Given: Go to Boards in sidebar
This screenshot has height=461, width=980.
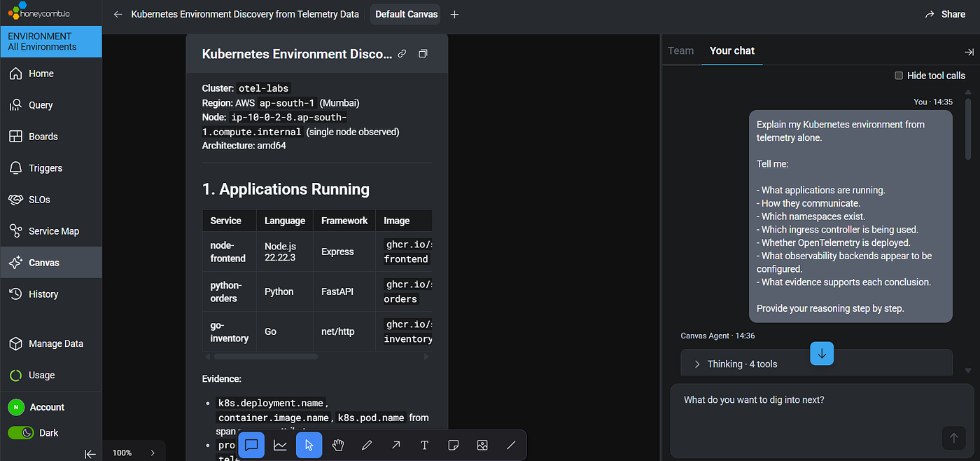Looking at the screenshot, I should [x=50, y=137].
